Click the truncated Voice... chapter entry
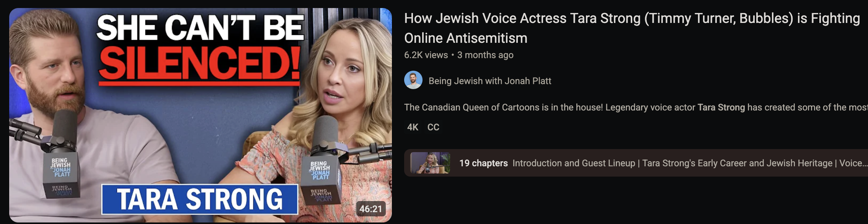Screen dimensions: 868x224 (853, 163)
